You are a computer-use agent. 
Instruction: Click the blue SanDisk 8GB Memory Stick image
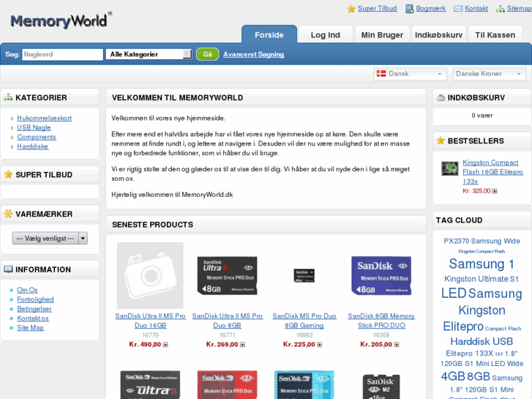(381, 275)
